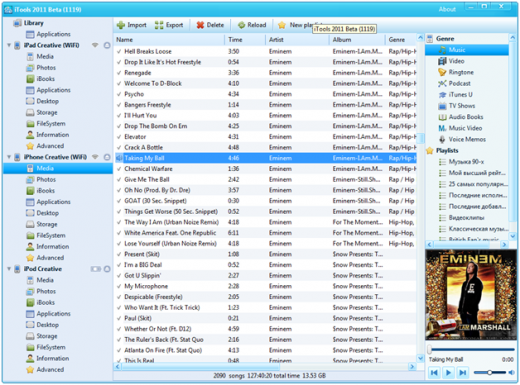
Task: Collapse the iPad Creative (WiFi) device tree
Action: pyautogui.click(x=9, y=45)
